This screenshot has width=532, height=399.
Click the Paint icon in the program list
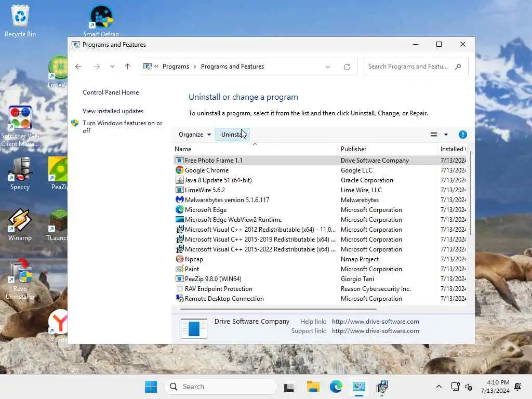179,269
